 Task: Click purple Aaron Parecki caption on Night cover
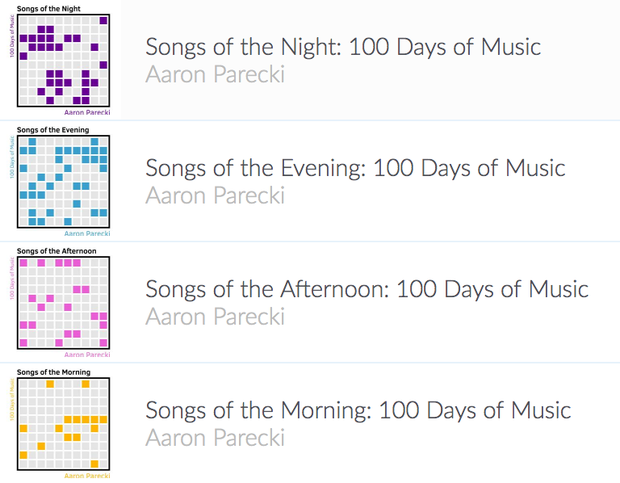87,112
